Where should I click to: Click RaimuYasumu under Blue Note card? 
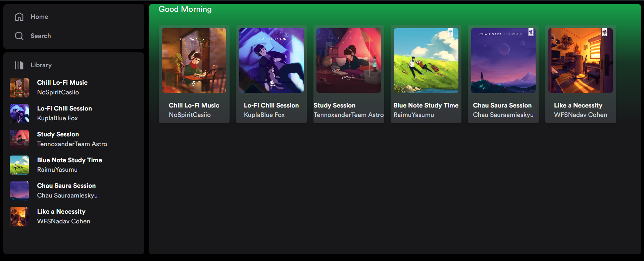414,115
